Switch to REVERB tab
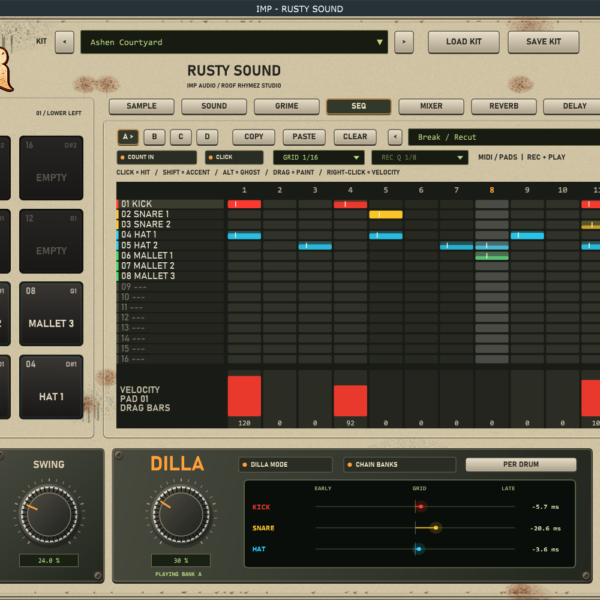 coord(504,106)
